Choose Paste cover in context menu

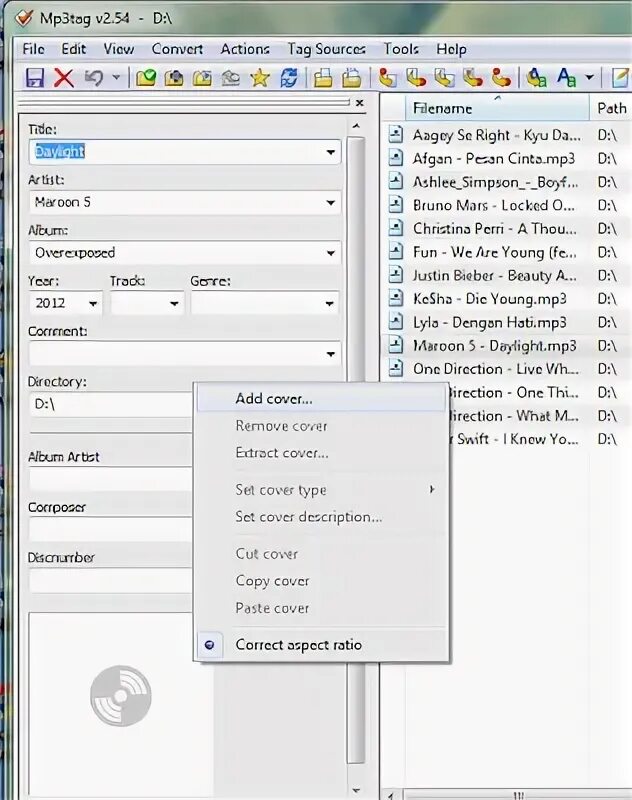point(321,608)
